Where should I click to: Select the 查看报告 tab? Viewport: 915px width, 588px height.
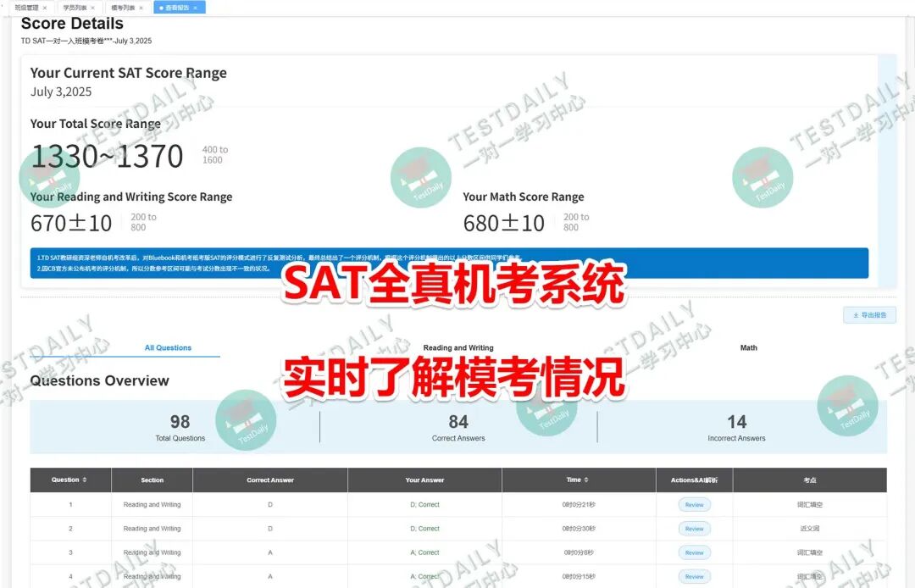(x=177, y=8)
